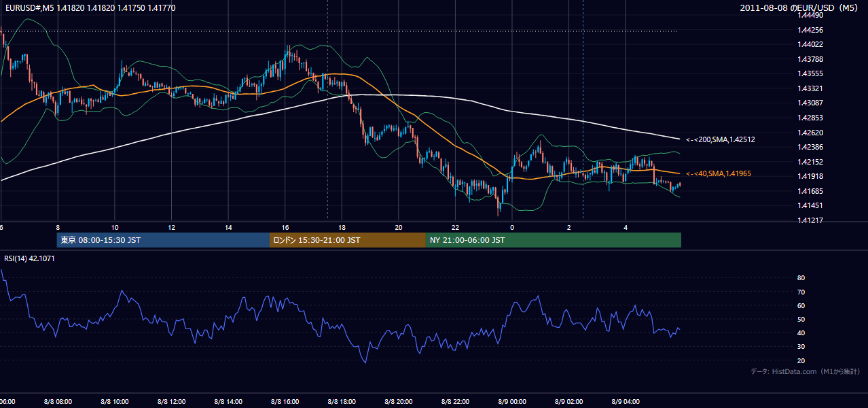Click the 40 SMA label 1.41965
The height and width of the screenshot is (408, 868).
pyautogui.click(x=719, y=174)
